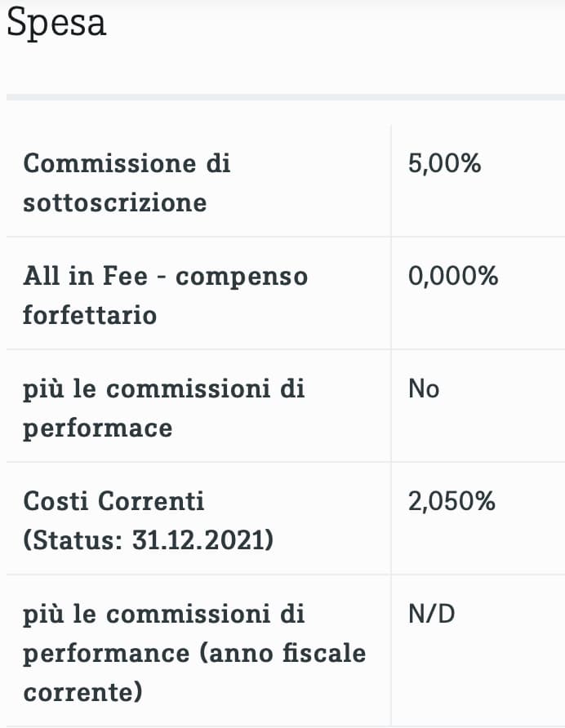The height and width of the screenshot is (728, 565).
Task: Click the grey divider bar below Spesa
Action: (x=282, y=97)
